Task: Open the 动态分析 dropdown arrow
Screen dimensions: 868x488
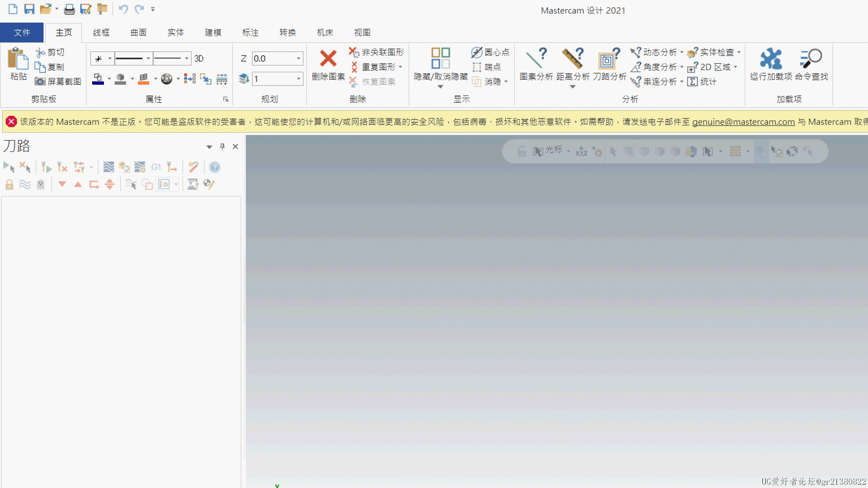Action: point(682,52)
